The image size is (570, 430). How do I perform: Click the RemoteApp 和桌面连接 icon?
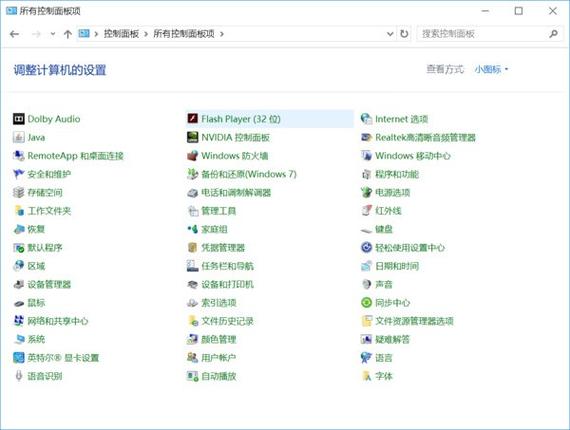tap(19, 156)
